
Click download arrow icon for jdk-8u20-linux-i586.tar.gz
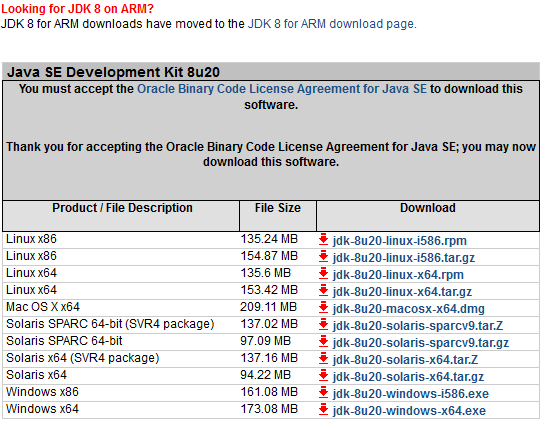coord(323,256)
